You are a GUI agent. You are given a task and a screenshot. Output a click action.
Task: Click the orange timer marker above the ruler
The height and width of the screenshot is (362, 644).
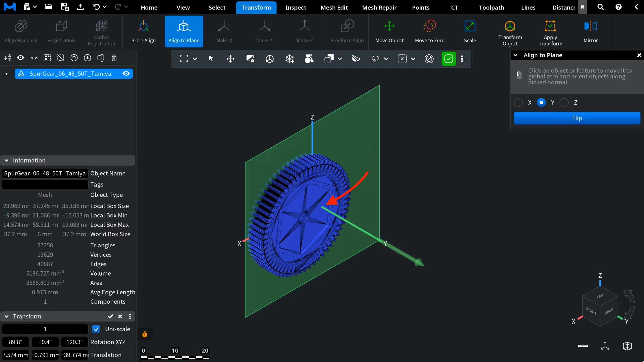145,334
